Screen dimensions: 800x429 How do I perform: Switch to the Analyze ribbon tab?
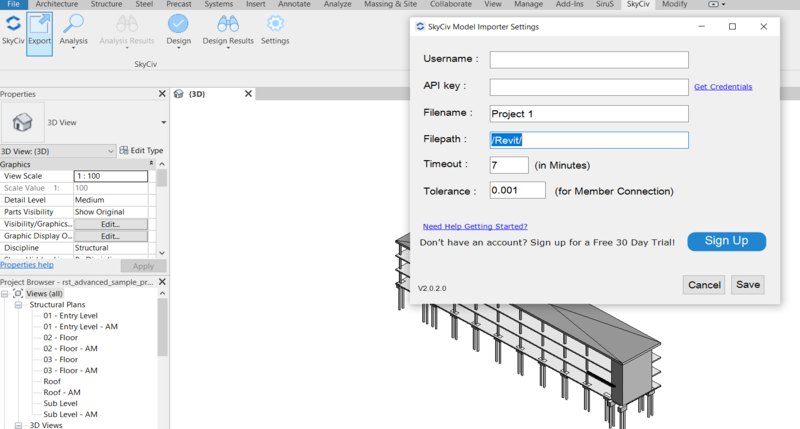pos(337,4)
